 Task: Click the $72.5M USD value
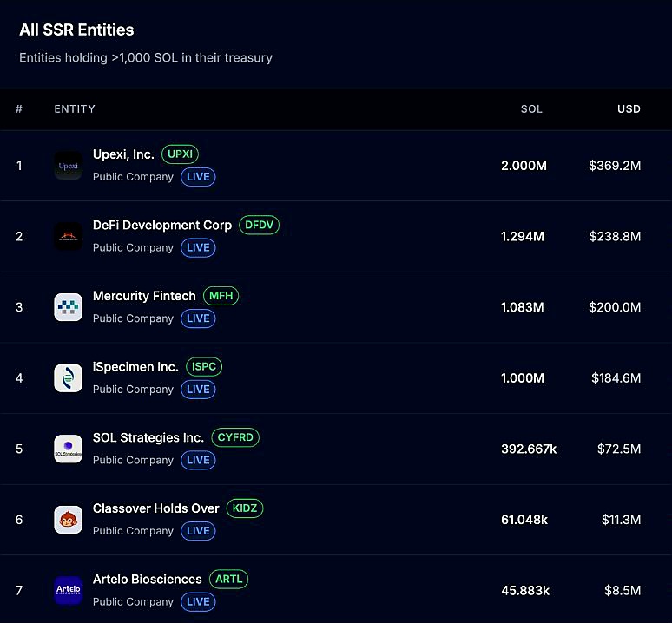(x=619, y=449)
